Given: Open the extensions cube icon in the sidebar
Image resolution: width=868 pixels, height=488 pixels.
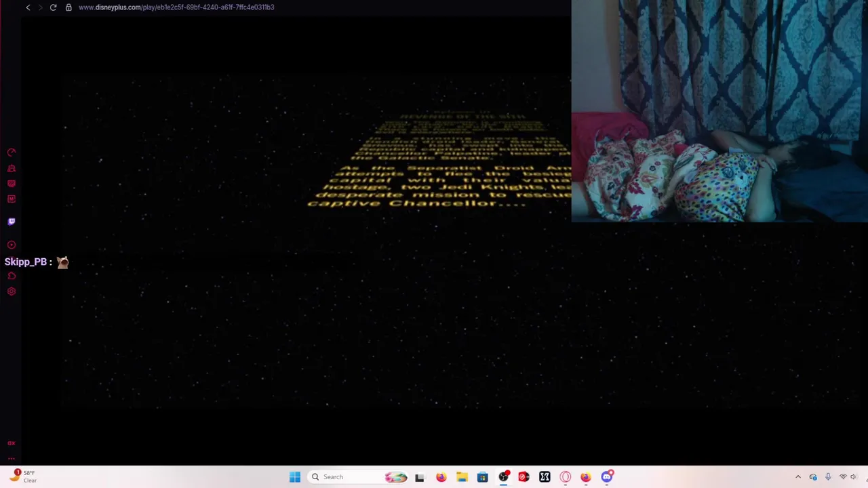Looking at the screenshot, I should 12,276.
